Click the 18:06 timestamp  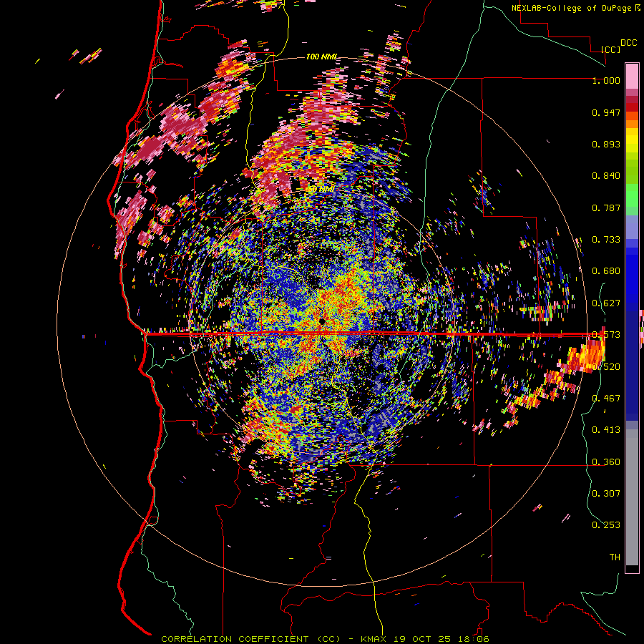[472, 639]
